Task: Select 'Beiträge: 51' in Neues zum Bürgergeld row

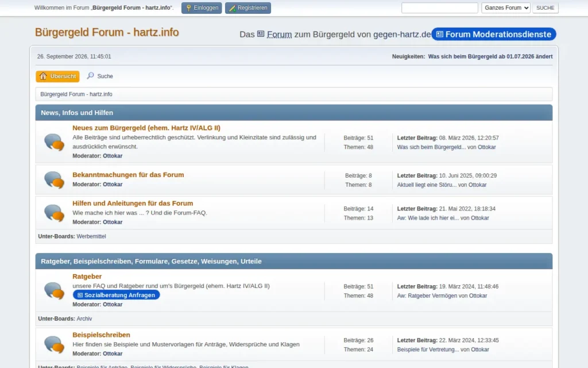Action: (x=358, y=138)
